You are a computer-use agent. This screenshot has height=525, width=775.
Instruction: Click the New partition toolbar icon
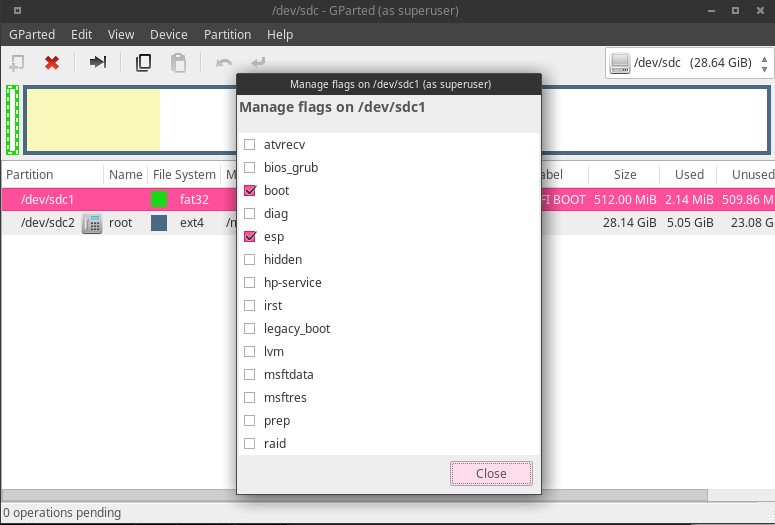point(17,63)
